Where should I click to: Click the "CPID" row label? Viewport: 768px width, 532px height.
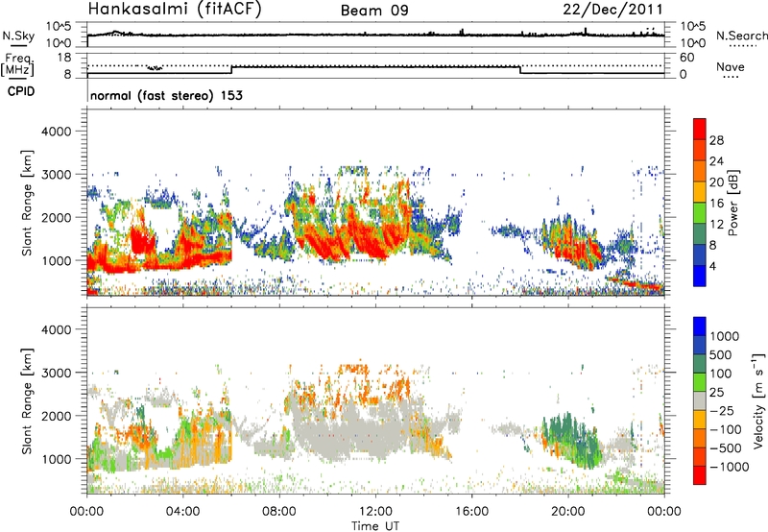coord(21,91)
